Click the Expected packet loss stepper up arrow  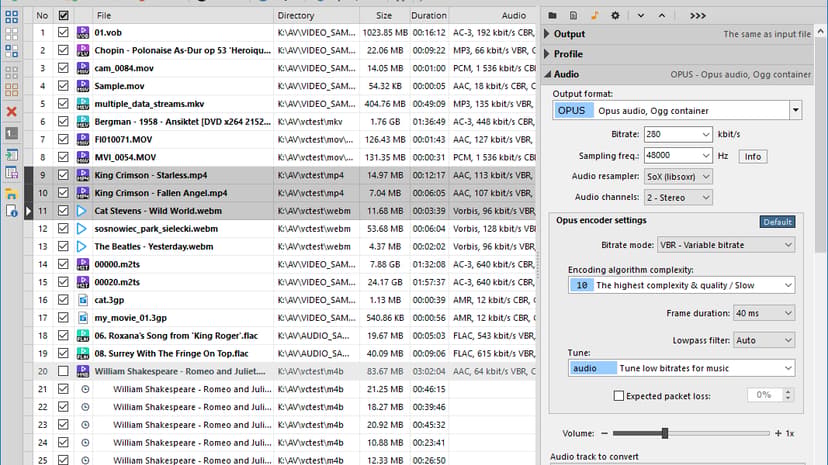[x=788, y=392]
